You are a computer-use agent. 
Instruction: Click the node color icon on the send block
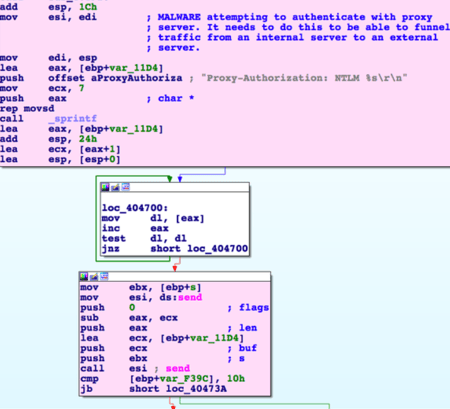pyautogui.click(x=84, y=276)
